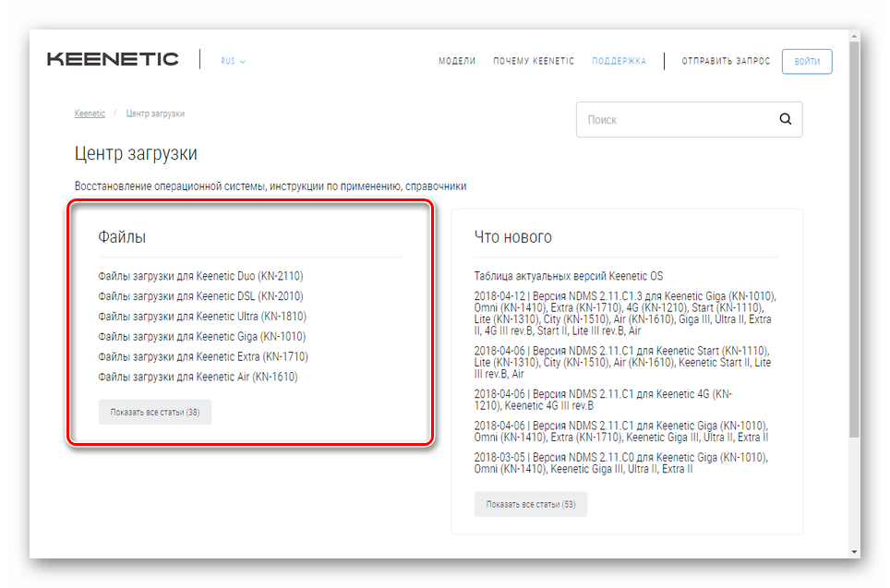Open files for Keenetic DSL (KN-2010)

pos(200,296)
